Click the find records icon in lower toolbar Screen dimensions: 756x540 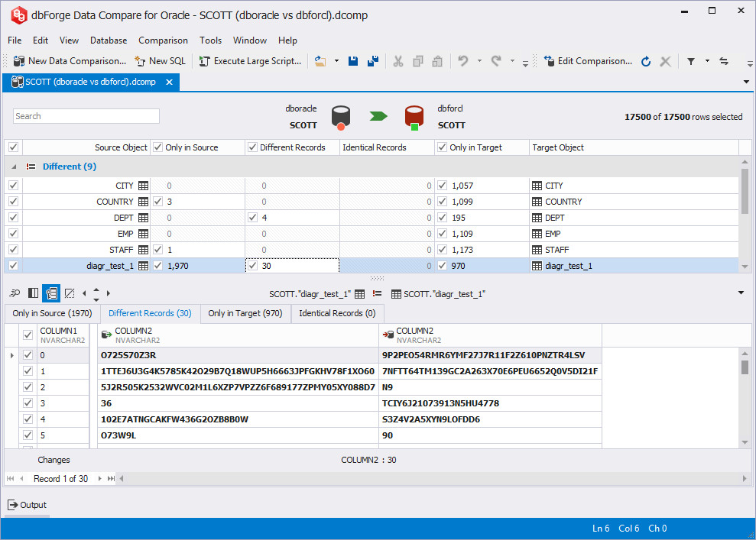click(15, 293)
